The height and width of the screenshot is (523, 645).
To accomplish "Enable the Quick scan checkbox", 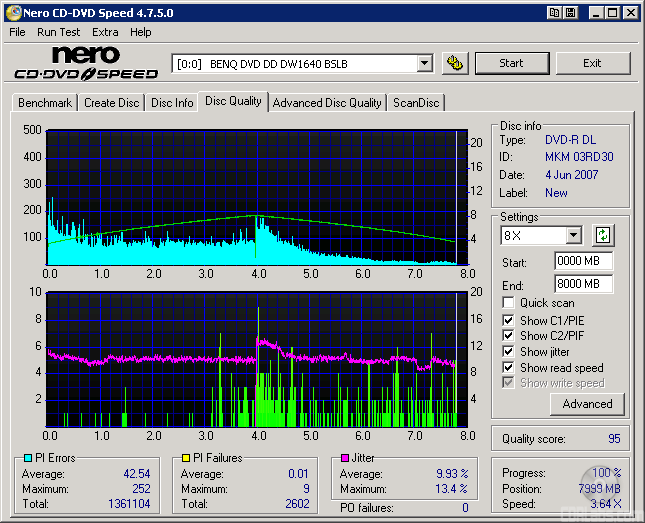I will click(x=509, y=303).
